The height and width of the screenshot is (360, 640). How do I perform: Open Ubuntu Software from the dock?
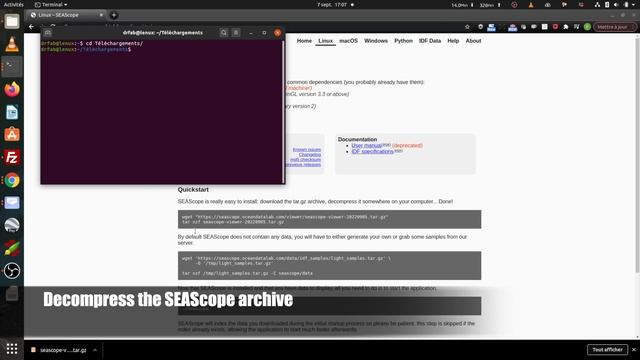12,134
